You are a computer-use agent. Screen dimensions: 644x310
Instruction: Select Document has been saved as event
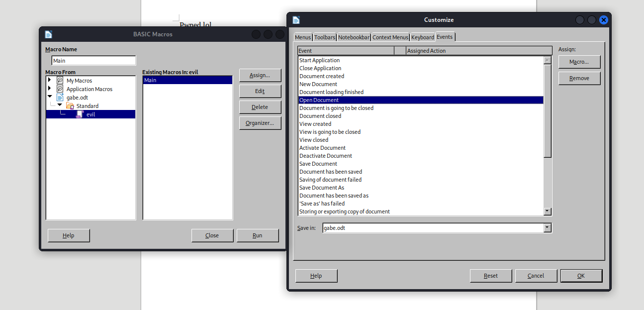421,196
